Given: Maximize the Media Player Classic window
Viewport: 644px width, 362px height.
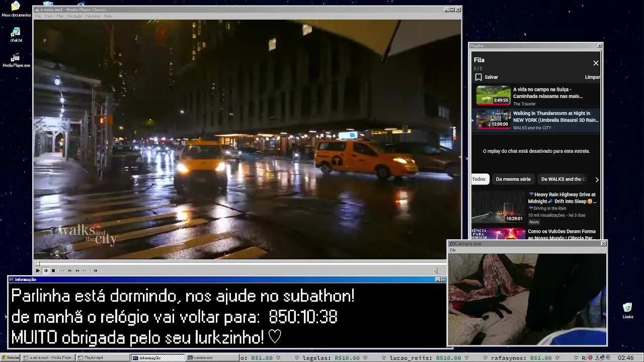Looking at the screenshot, I should tap(452, 10).
